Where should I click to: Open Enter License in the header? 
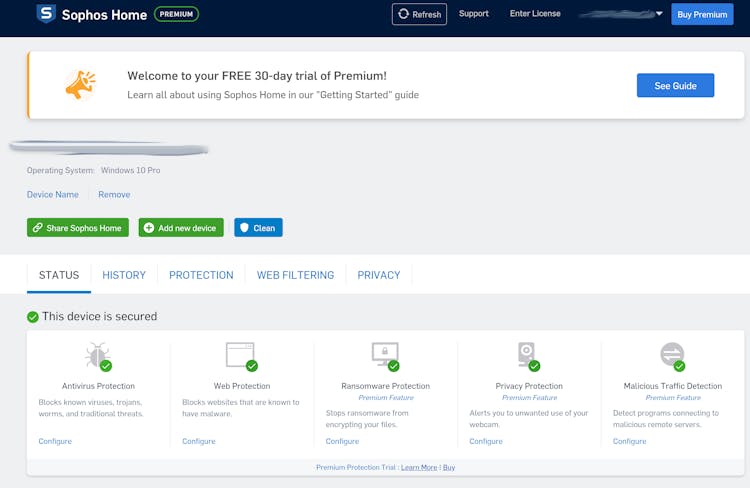[x=535, y=13]
